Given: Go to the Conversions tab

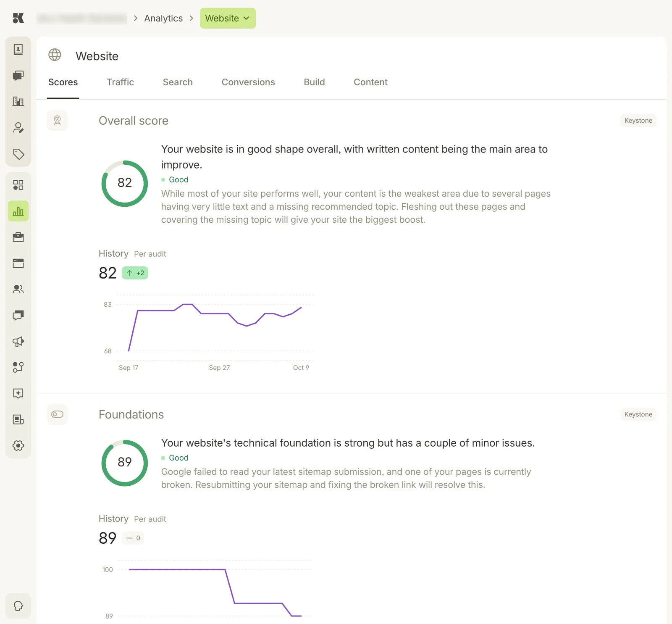Looking at the screenshot, I should 248,82.
